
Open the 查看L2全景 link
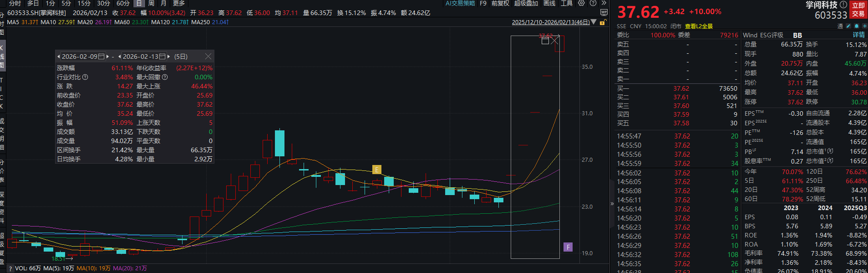(699, 26)
